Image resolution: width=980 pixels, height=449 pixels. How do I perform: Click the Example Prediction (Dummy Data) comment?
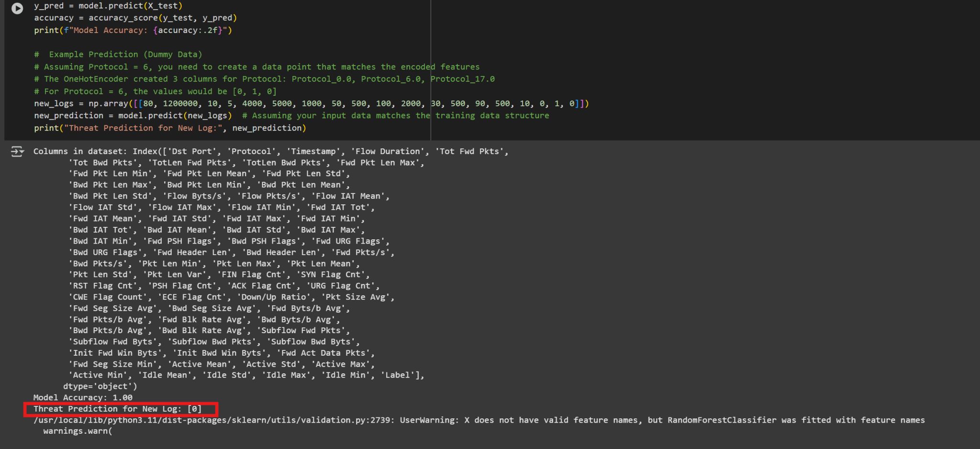tap(118, 55)
